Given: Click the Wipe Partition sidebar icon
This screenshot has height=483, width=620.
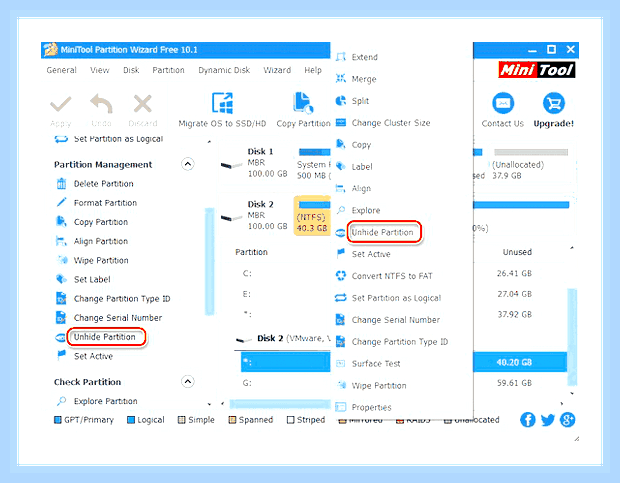Looking at the screenshot, I should (62, 260).
